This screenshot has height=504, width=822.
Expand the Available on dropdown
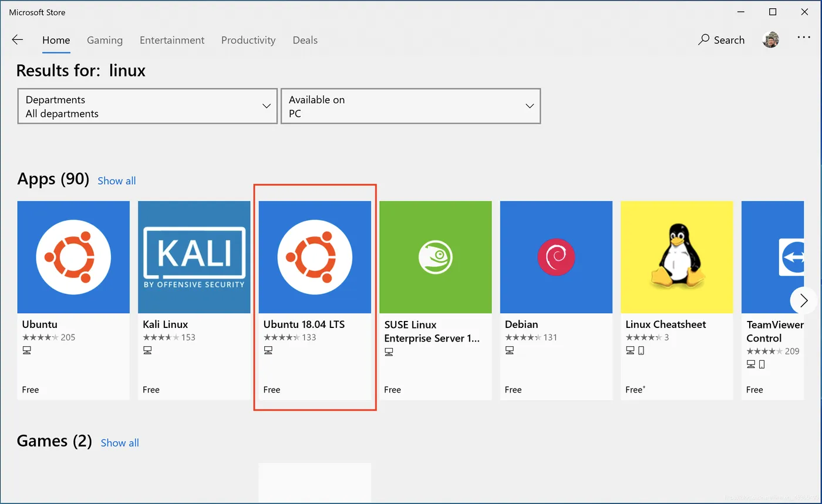(410, 106)
